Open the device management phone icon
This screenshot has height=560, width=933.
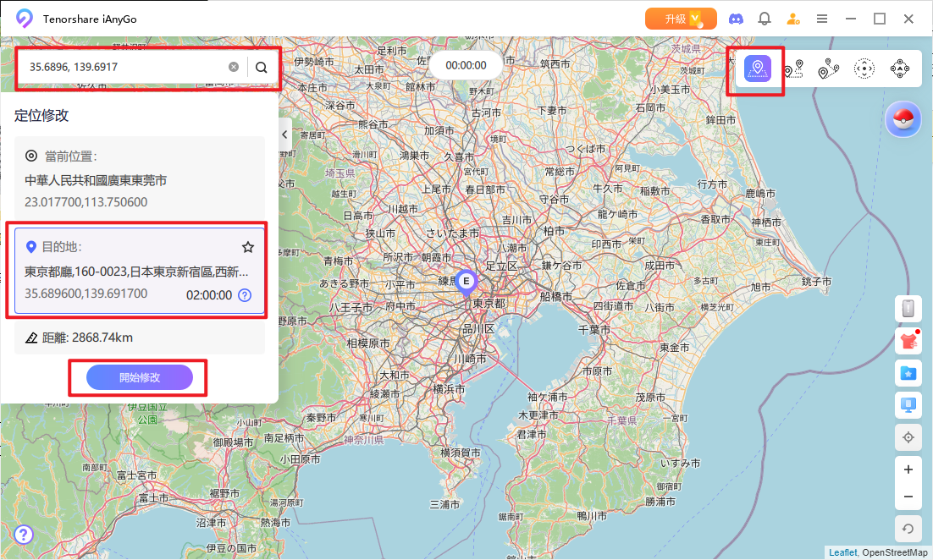908,309
